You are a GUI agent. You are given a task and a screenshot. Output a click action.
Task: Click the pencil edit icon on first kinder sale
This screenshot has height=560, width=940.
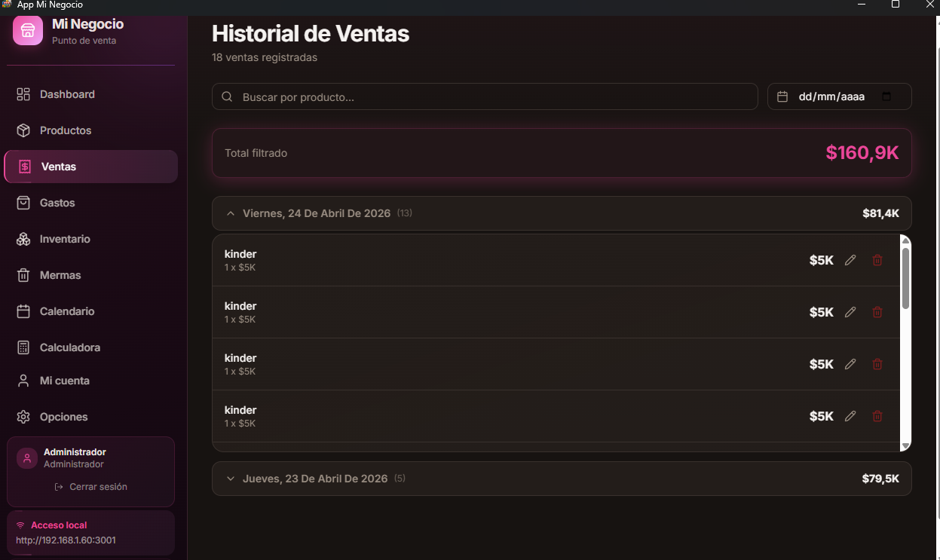(x=850, y=260)
